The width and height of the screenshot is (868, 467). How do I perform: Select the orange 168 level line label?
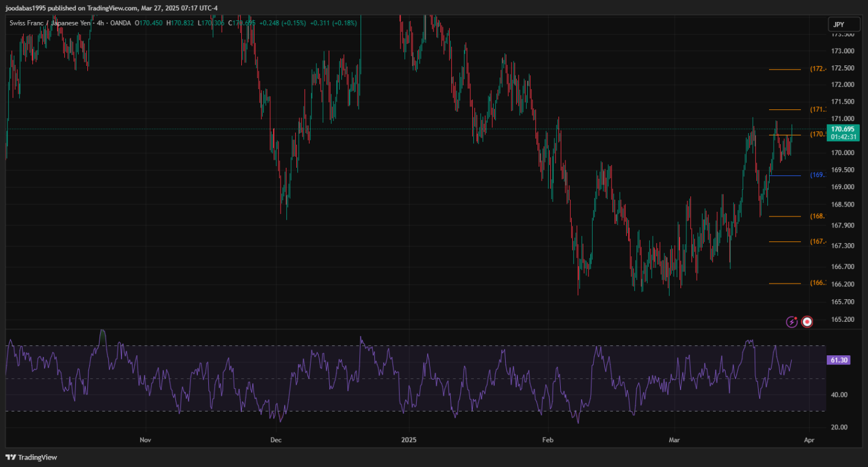point(818,216)
